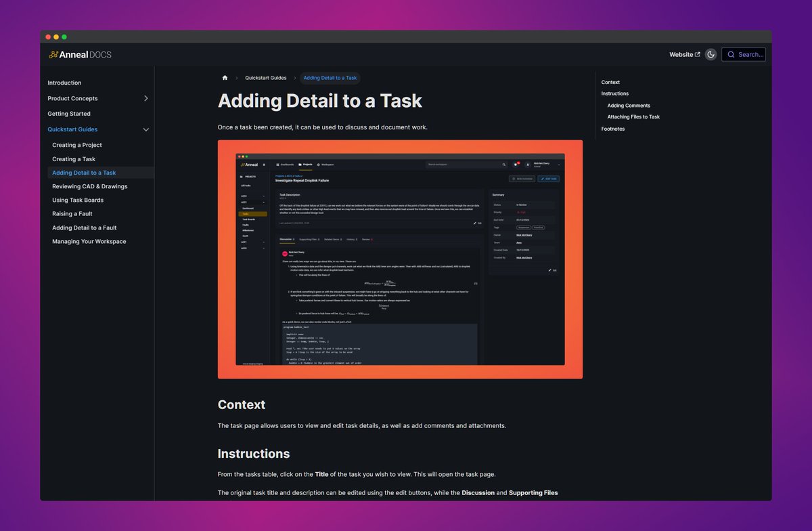812x531 pixels.
Task: Jump to Adding Comments in page outline
Action: [629, 106]
